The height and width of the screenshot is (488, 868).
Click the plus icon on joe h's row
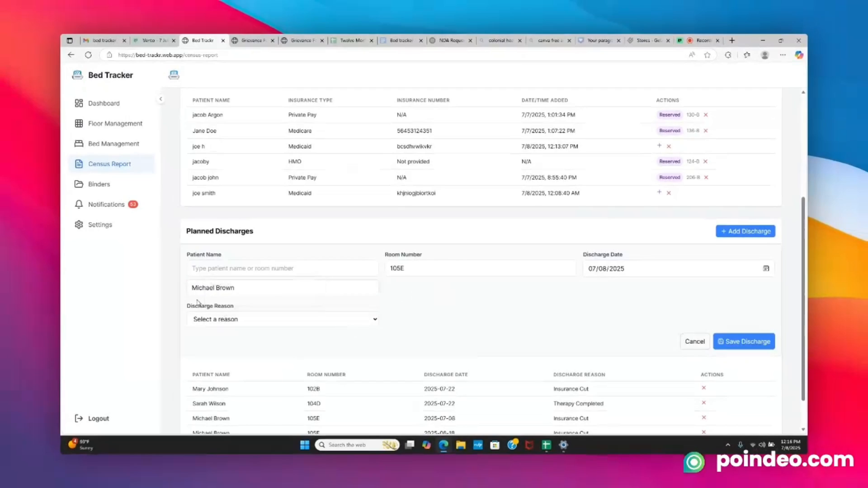coord(659,146)
